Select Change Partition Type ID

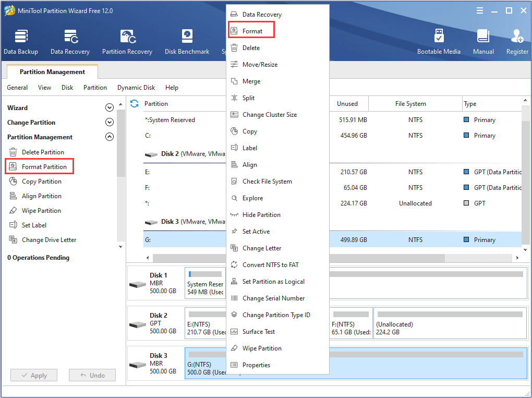[277, 315]
